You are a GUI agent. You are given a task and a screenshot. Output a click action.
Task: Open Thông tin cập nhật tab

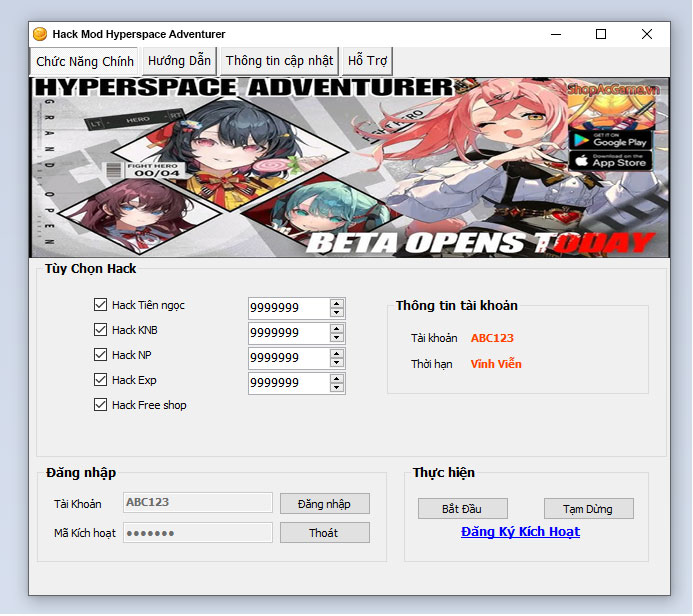[x=279, y=61]
